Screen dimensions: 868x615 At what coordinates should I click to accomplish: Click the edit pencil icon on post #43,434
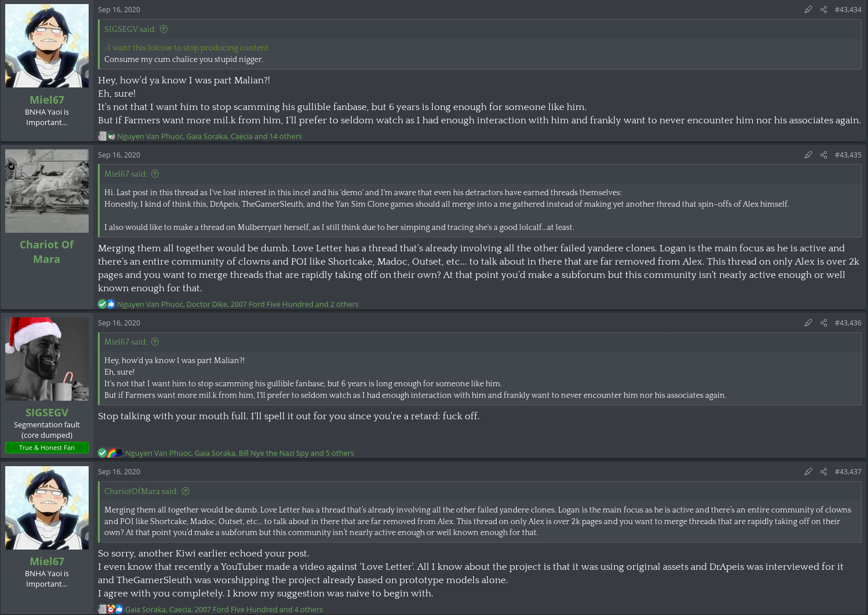click(x=808, y=10)
